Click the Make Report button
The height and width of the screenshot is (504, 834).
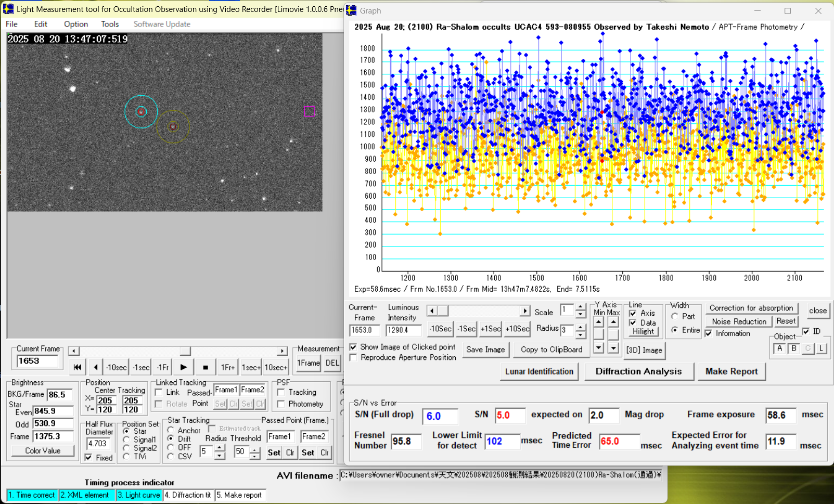click(731, 371)
